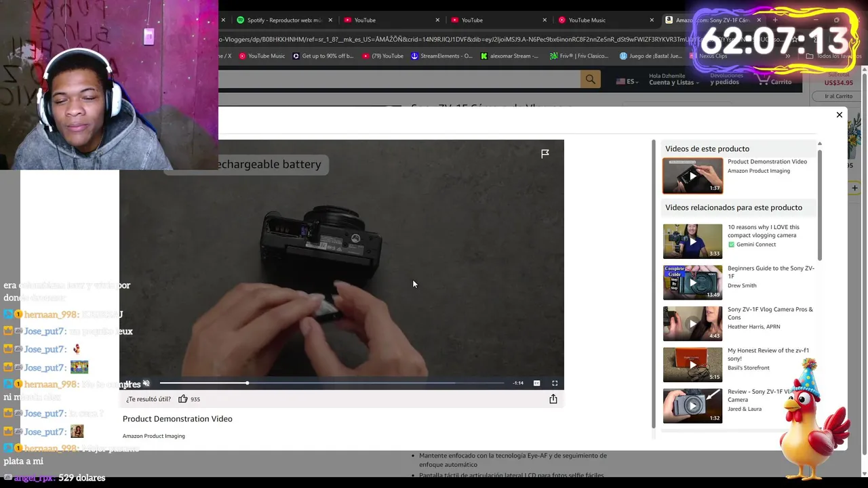Click Basil's Storefront author name
868x488 pixels.
(x=748, y=368)
